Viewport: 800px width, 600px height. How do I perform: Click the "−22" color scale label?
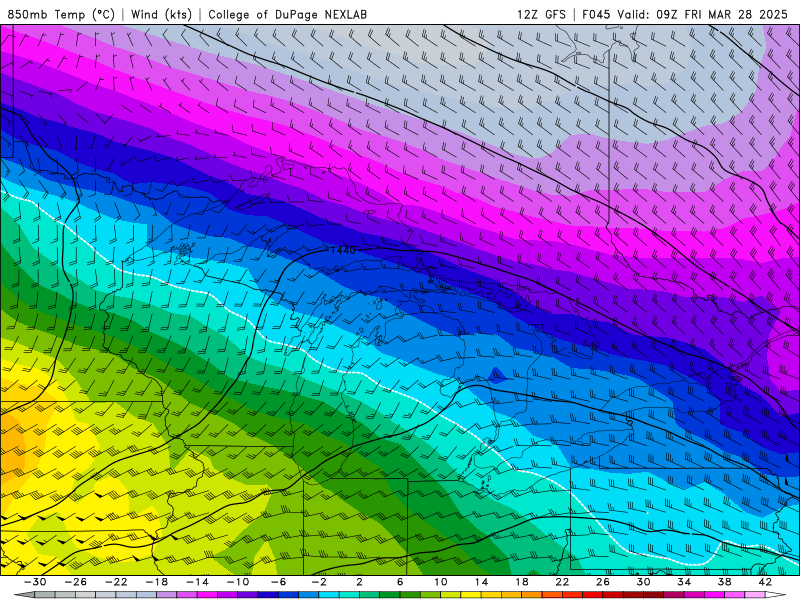[x=116, y=582]
